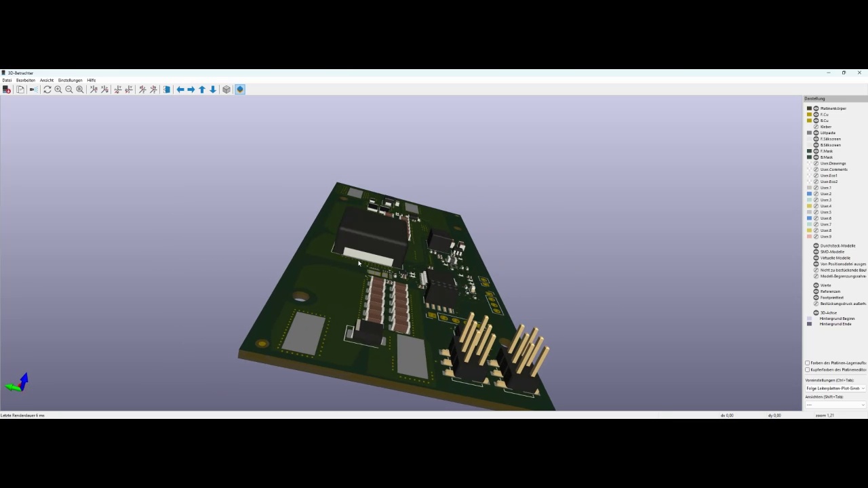
Task: Enable Farben des Platinen-Lagenaufbaus checkbox
Action: tap(808, 363)
